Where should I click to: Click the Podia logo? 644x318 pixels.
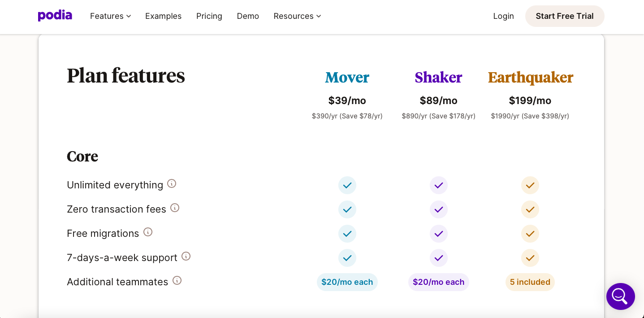[55, 16]
